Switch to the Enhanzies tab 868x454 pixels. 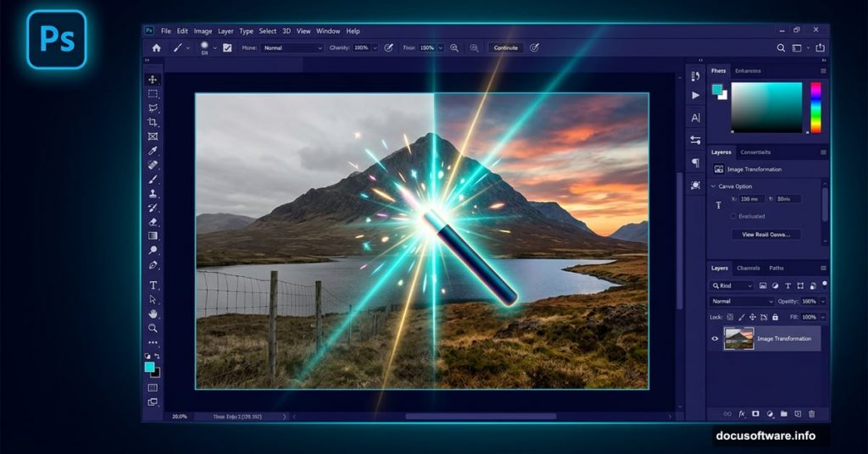(x=748, y=71)
